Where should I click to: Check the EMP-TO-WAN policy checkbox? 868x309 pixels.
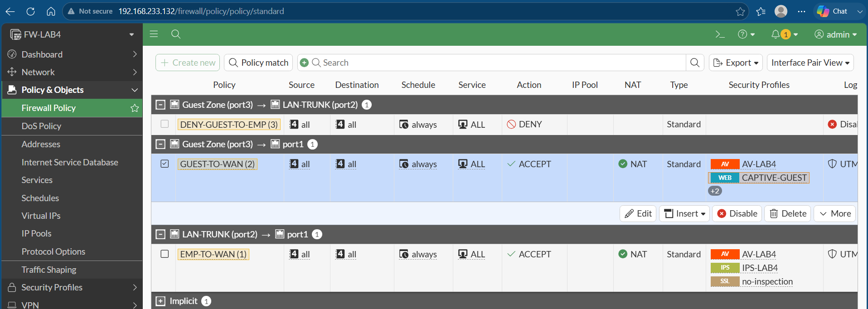click(x=165, y=254)
